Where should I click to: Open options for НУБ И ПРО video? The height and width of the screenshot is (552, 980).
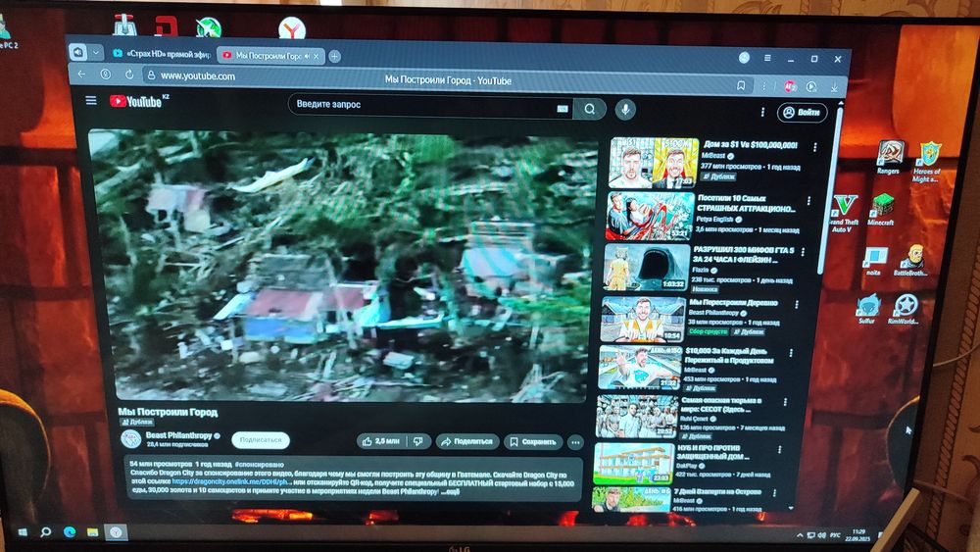pyautogui.click(x=779, y=449)
